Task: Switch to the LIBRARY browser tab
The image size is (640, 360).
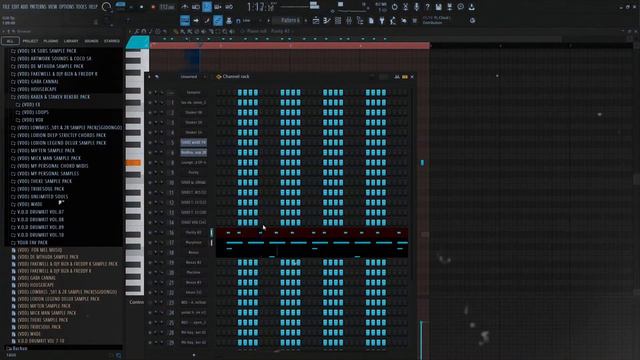Action: pos(71,41)
